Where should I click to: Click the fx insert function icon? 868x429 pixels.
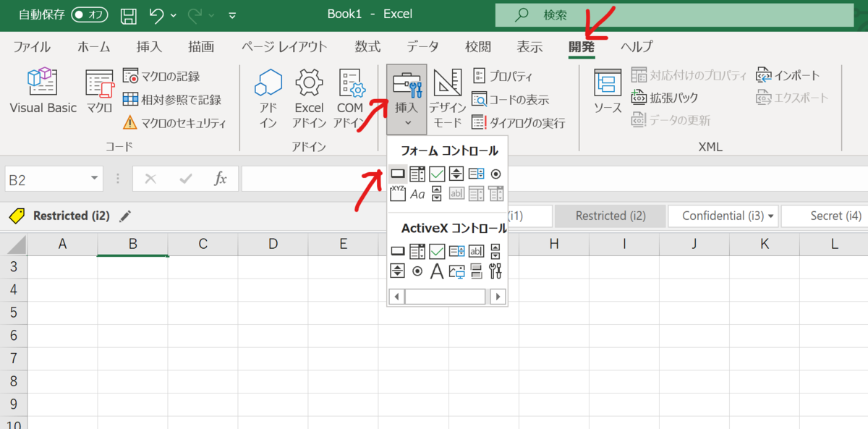tap(221, 179)
